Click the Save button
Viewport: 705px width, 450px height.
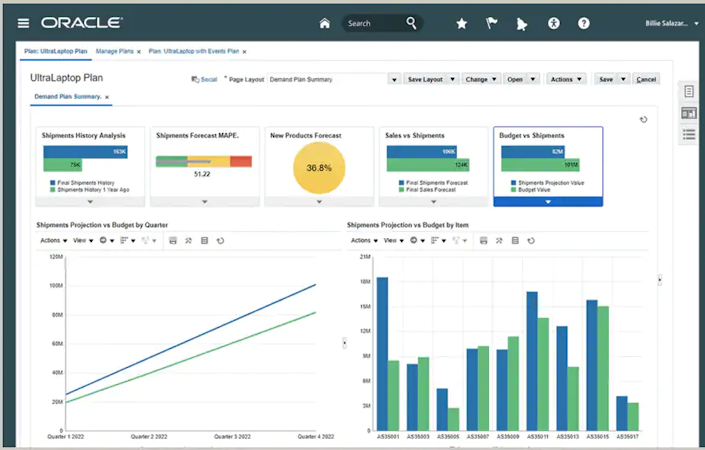606,79
